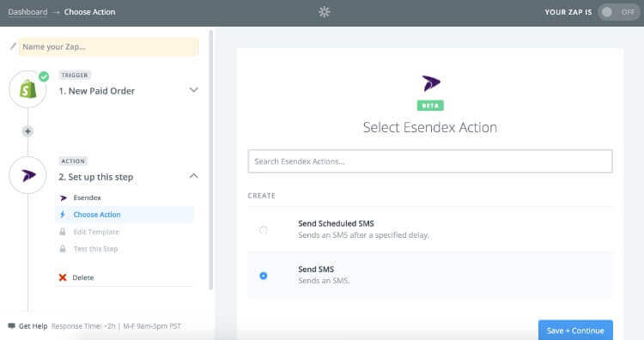The width and height of the screenshot is (644, 340).
Task: Expand the New Paid Order trigger chevron
Action: [193, 89]
